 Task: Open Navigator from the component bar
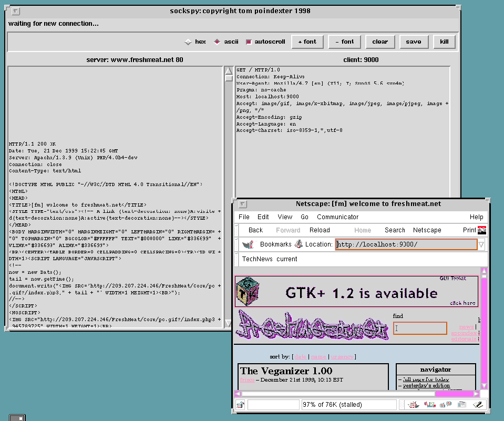click(414, 405)
